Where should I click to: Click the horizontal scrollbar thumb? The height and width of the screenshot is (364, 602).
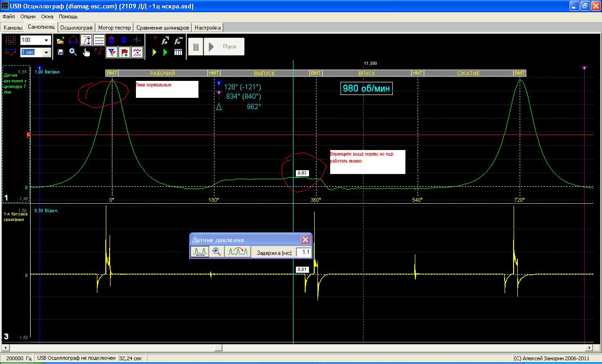(218, 348)
